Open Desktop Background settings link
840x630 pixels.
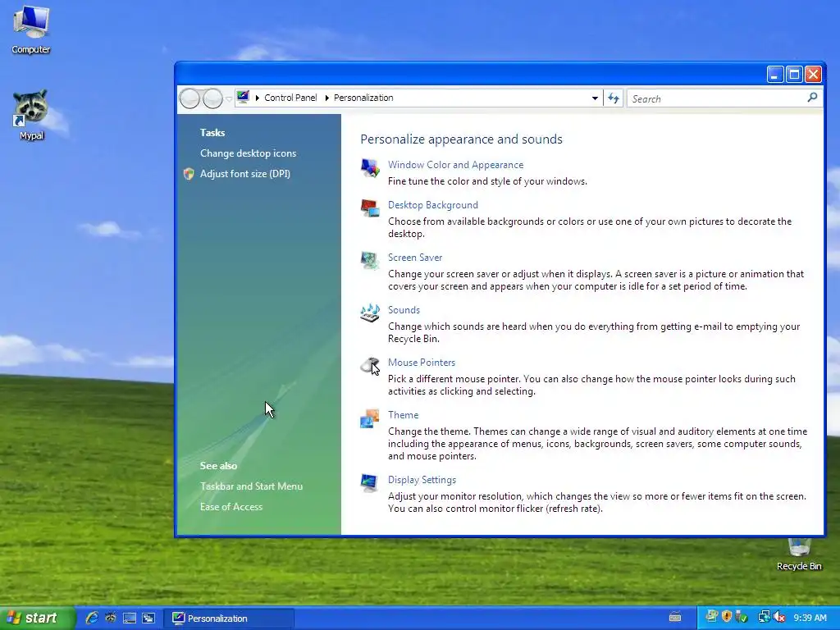433,205
